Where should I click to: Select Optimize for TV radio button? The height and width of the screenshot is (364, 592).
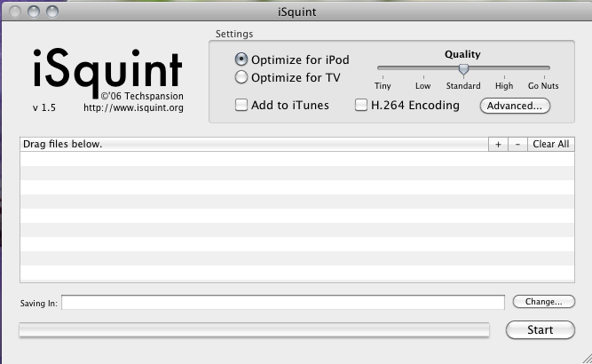pos(241,77)
